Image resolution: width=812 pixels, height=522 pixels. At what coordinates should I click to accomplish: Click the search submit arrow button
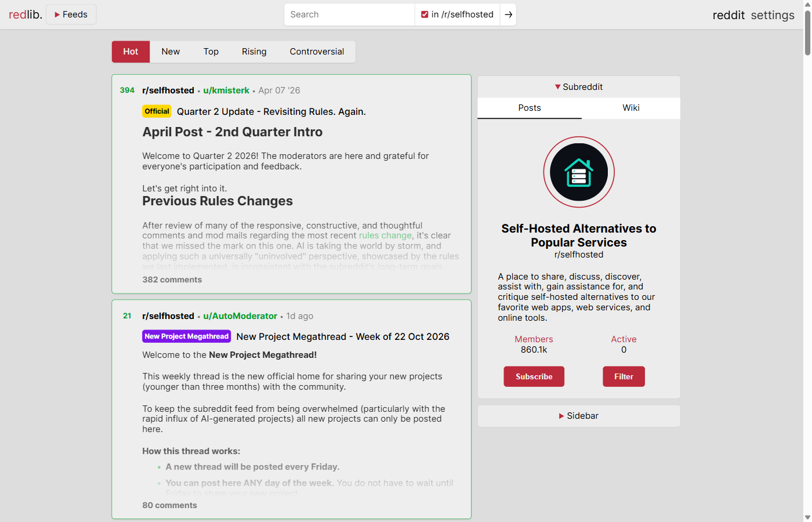pos(508,14)
